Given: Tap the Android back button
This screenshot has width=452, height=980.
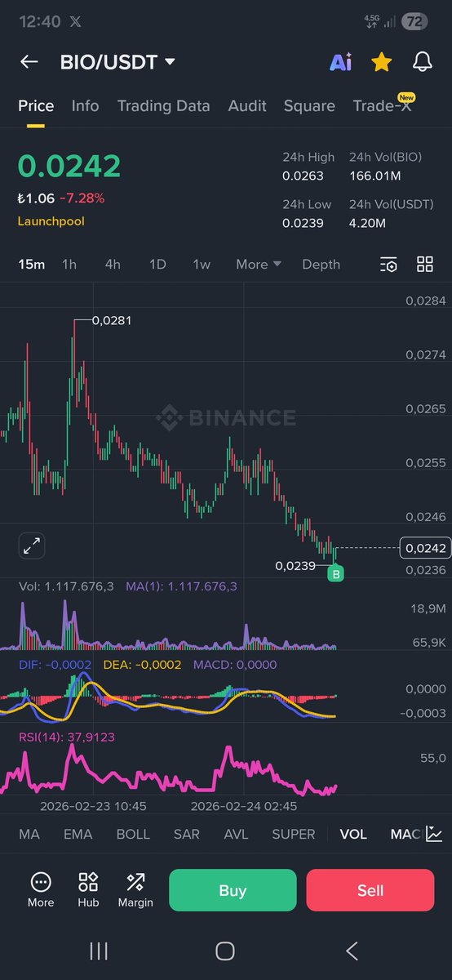Looking at the screenshot, I should (x=352, y=951).
